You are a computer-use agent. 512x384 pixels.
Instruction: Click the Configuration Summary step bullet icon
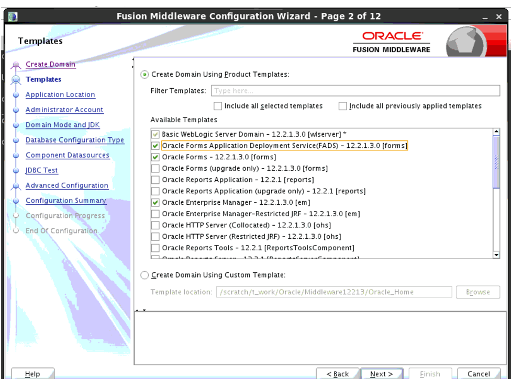coord(16,201)
